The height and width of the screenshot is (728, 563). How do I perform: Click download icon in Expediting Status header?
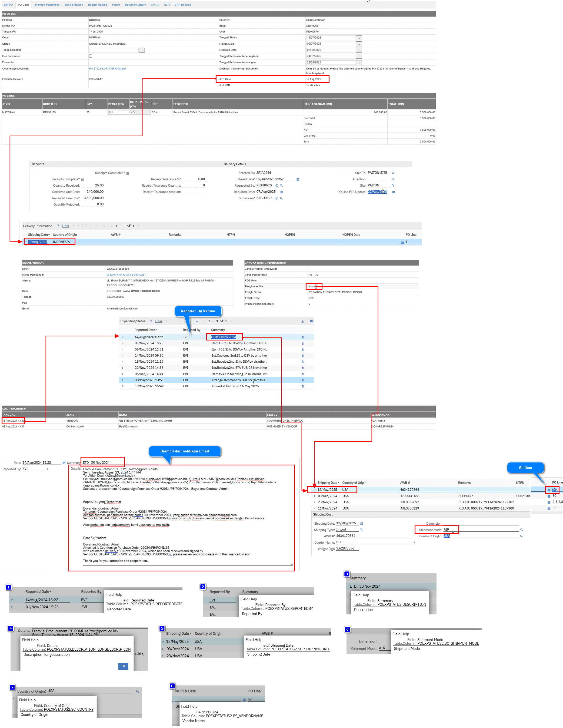(302, 321)
